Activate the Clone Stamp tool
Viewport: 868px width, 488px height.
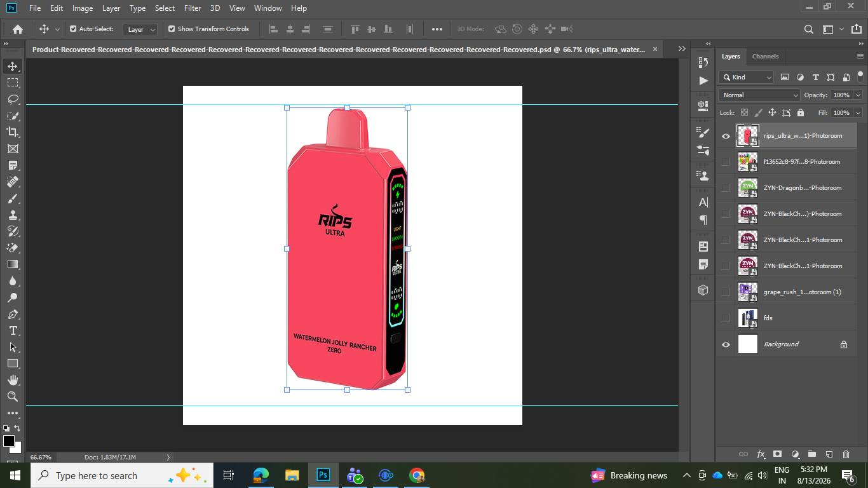(x=13, y=215)
